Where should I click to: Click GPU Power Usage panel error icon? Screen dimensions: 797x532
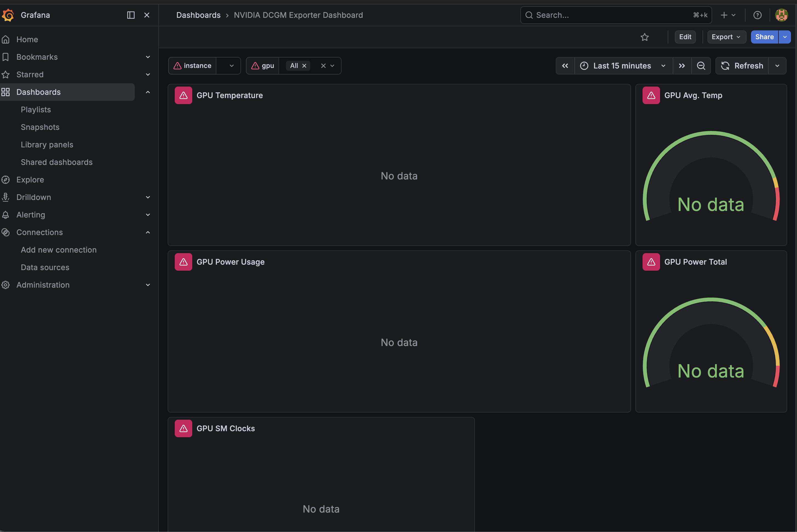pos(184,262)
